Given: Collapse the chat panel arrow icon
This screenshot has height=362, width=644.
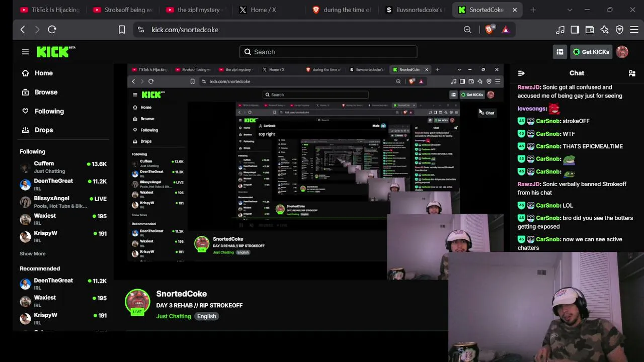Looking at the screenshot, I should point(521,73).
